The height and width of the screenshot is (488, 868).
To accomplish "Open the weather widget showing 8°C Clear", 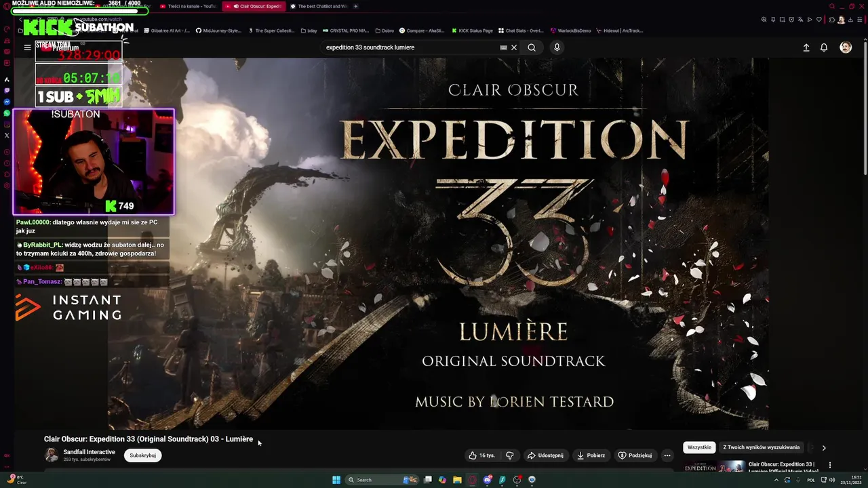I will [x=18, y=479].
